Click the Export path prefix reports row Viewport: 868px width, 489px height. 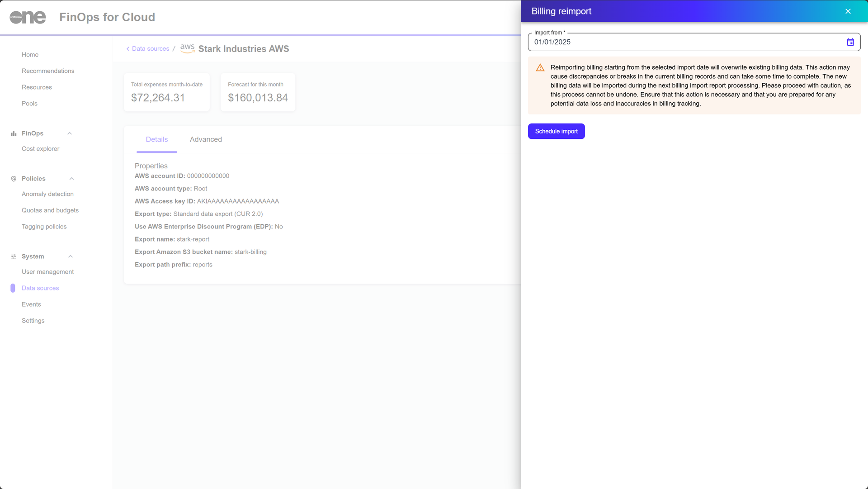174,265
